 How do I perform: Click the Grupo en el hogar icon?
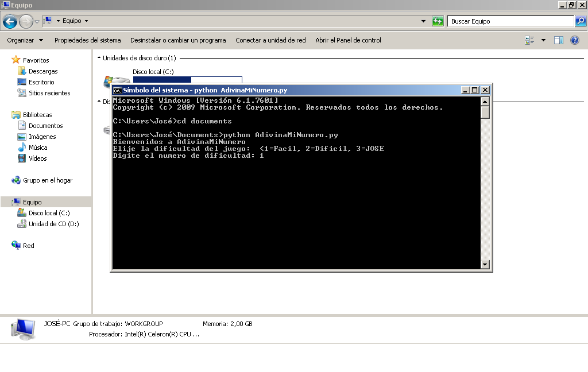coord(16,180)
